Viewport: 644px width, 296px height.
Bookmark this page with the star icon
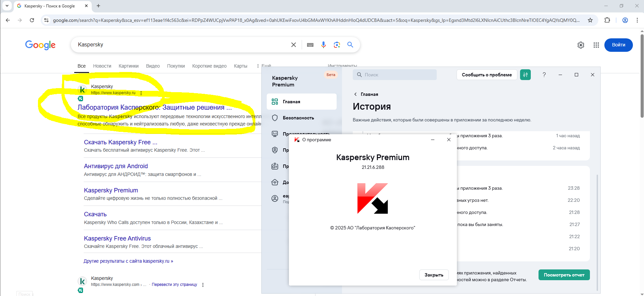(x=590, y=20)
